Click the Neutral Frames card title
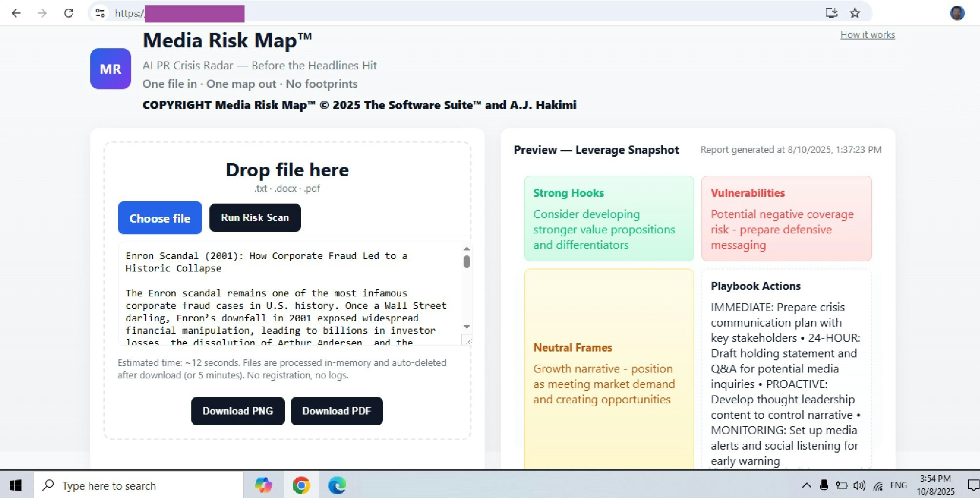 572,348
